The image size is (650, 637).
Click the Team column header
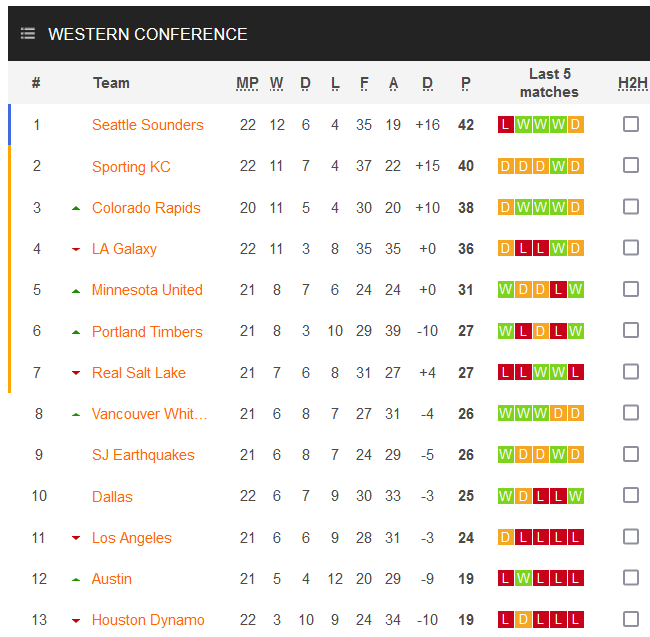[x=111, y=83]
